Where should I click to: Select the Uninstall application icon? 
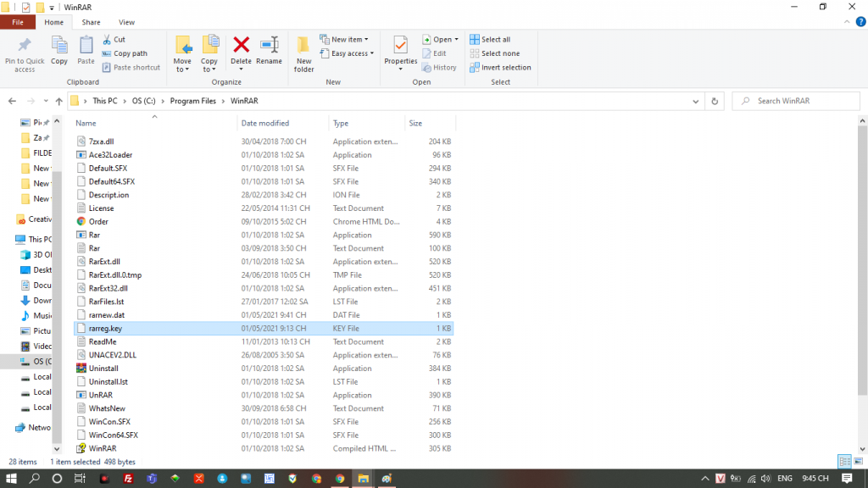81,368
